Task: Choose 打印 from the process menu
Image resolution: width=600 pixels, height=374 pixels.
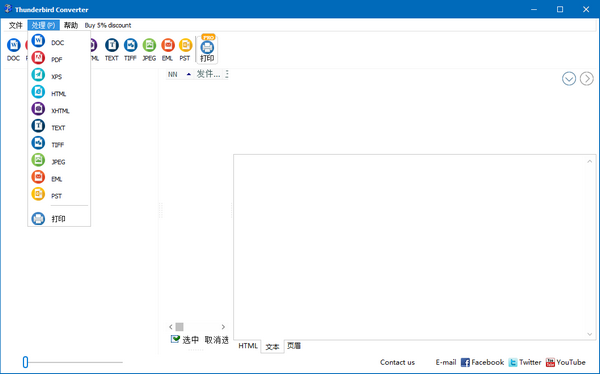Action: [59, 219]
